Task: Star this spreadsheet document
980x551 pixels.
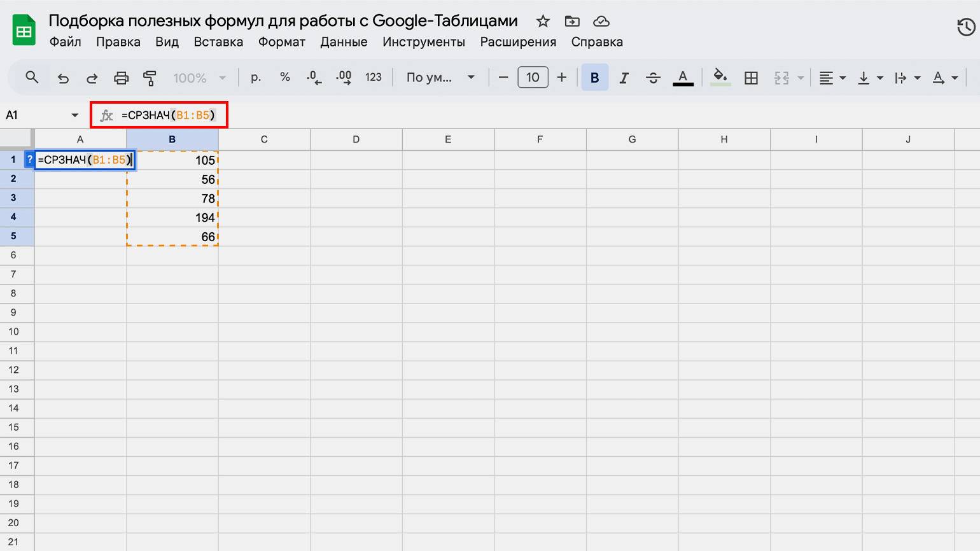Action: click(x=543, y=21)
